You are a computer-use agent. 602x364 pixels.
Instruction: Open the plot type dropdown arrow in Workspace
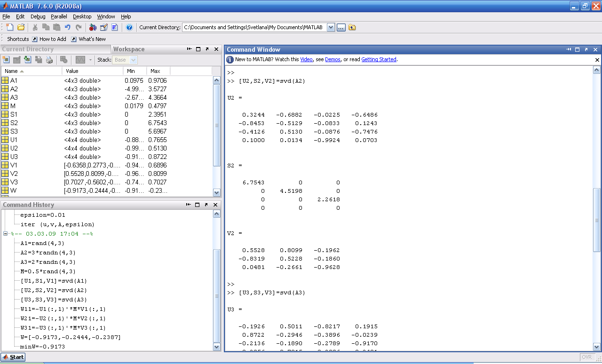tap(90, 60)
